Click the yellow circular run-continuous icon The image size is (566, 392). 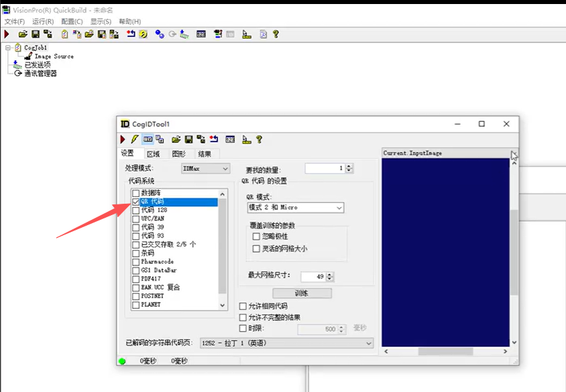click(x=144, y=34)
